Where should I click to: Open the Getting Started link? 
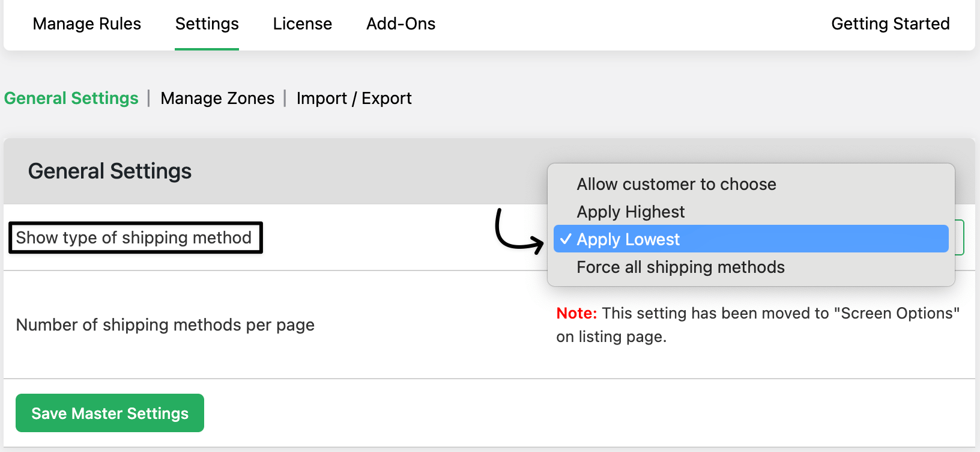click(x=891, y=24)
